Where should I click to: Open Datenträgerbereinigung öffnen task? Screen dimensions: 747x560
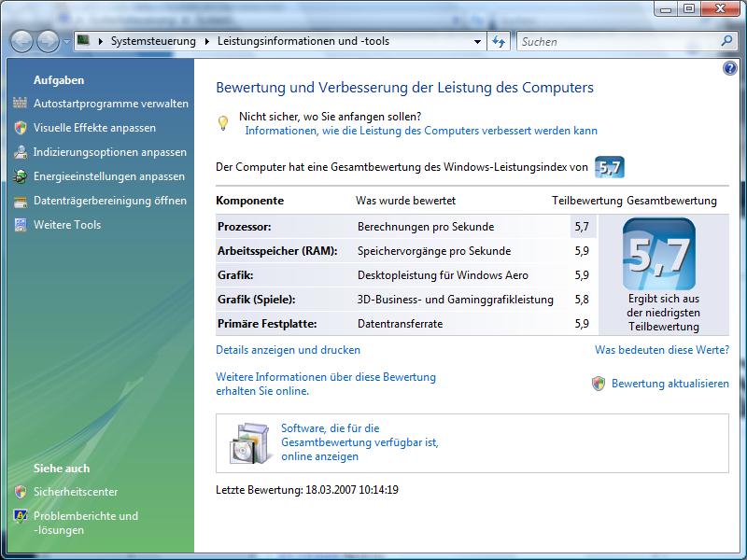pos(110,201)
